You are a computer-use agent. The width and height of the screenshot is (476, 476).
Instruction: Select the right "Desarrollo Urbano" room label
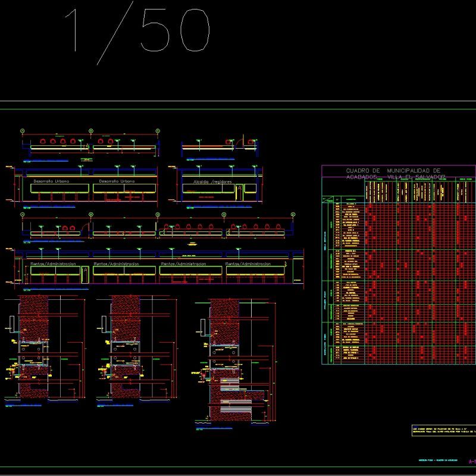117,181
